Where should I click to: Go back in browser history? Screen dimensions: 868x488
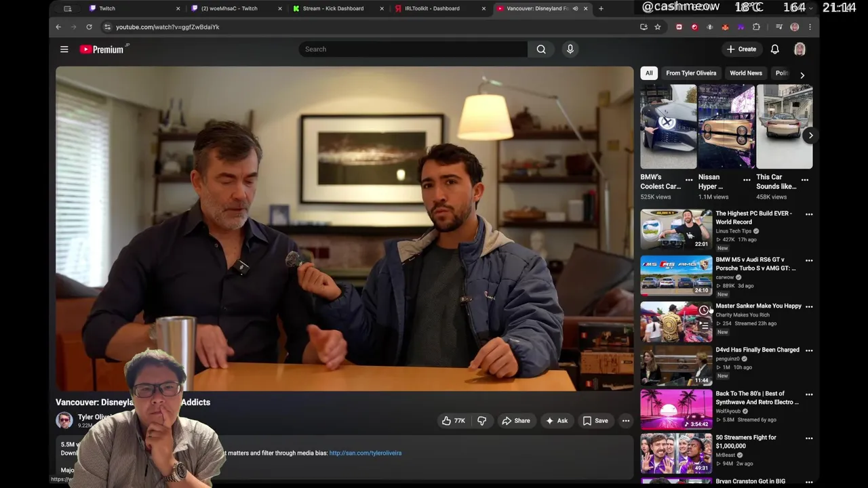click(x=58, y=27)
